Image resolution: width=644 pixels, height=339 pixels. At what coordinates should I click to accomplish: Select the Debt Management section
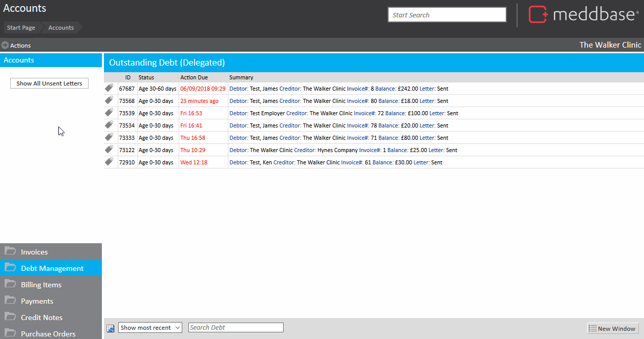52,268
